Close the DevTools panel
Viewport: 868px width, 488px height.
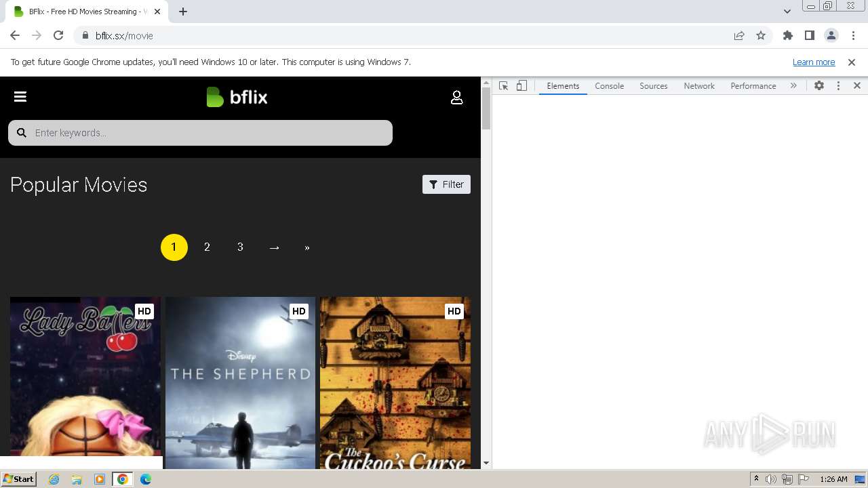point(857,86)
